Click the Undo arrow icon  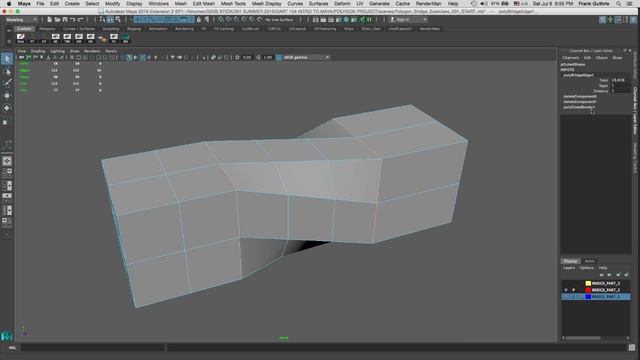click(x=72, y=20)
